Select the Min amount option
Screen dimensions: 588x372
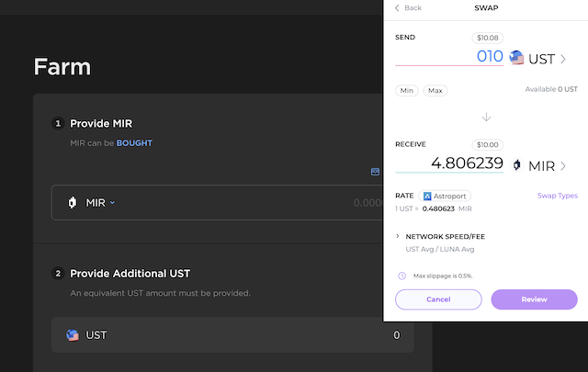click(x=406, y=91)
